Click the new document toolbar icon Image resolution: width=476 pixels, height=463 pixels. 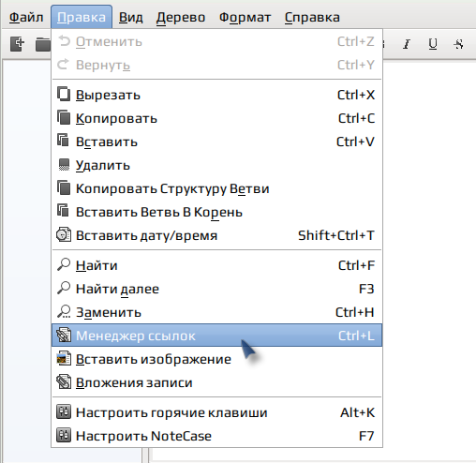(x=17, y=44)
